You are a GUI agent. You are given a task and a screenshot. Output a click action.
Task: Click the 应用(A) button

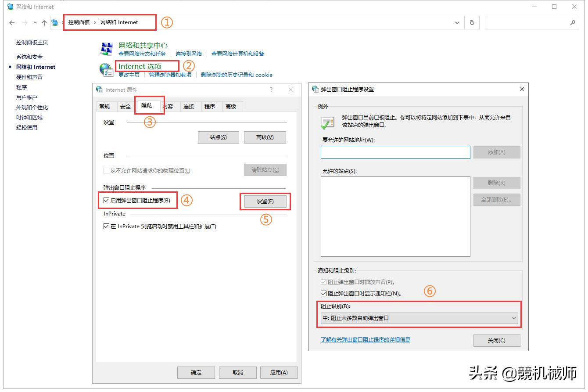coord(279,372)
